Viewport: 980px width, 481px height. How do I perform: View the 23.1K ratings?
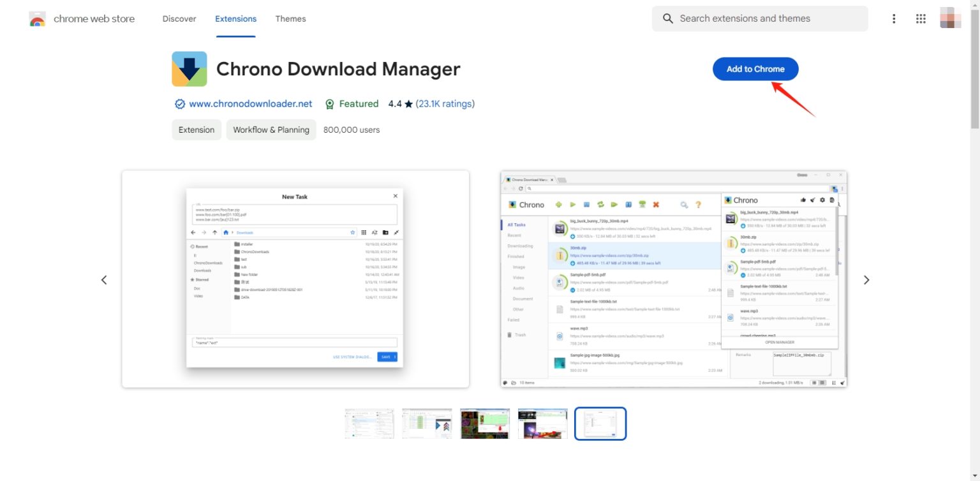click(x=445, y=103)
